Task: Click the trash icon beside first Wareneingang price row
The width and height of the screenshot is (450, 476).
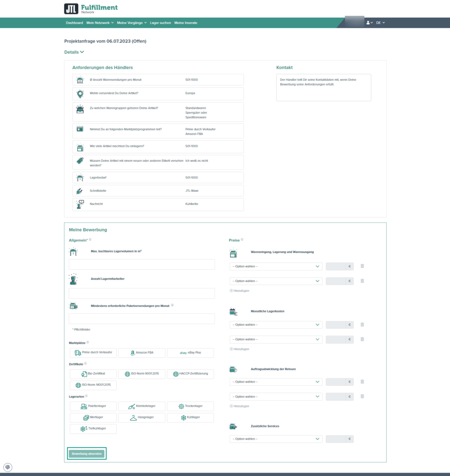Action: (x=362, y=266)
